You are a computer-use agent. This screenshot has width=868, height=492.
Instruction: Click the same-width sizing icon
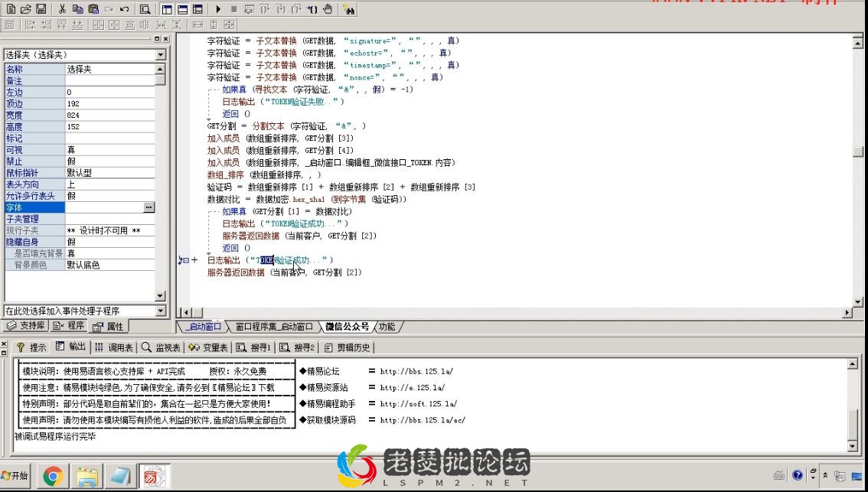pos(197,25)
